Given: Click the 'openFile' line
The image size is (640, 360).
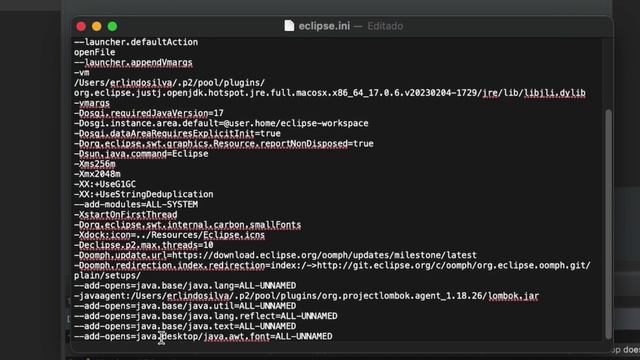Looking at the screenshot, I should click(94, 52).
